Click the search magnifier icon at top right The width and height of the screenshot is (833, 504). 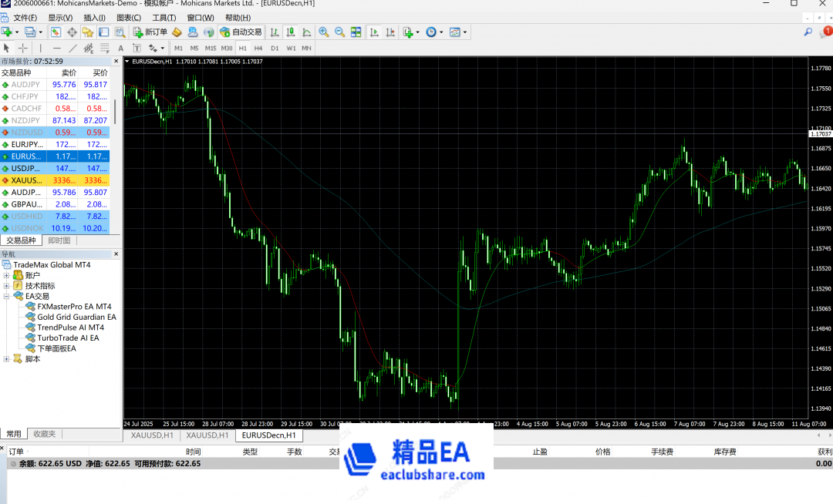(x=808, y=32)
